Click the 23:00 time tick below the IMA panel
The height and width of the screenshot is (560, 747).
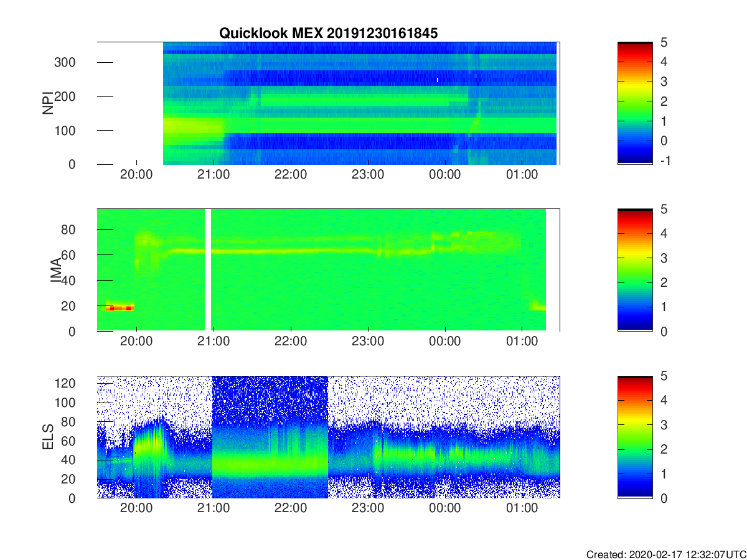368,342
